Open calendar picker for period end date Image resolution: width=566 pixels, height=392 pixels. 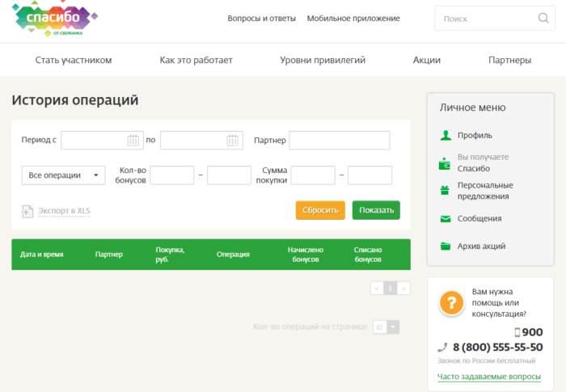tap(233, 141)
